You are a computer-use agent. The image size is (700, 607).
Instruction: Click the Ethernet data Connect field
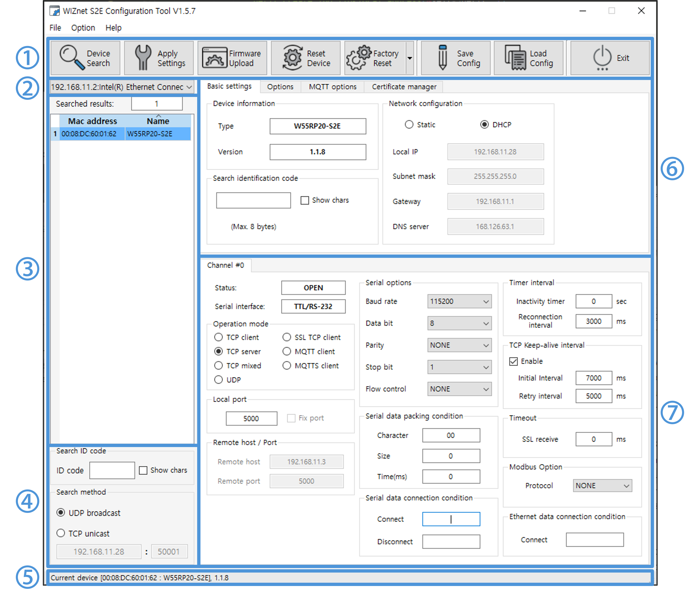coord(595,540)
